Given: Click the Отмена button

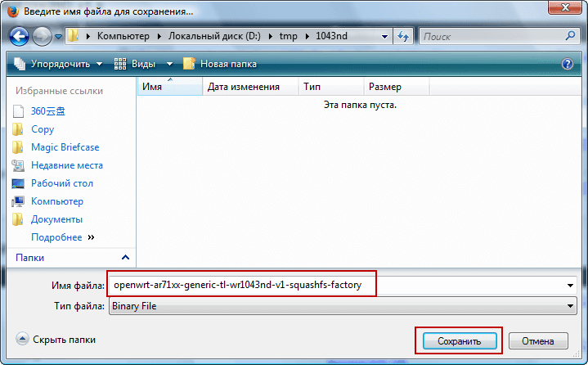Looking at the screenshot, I should click(538, 340).
